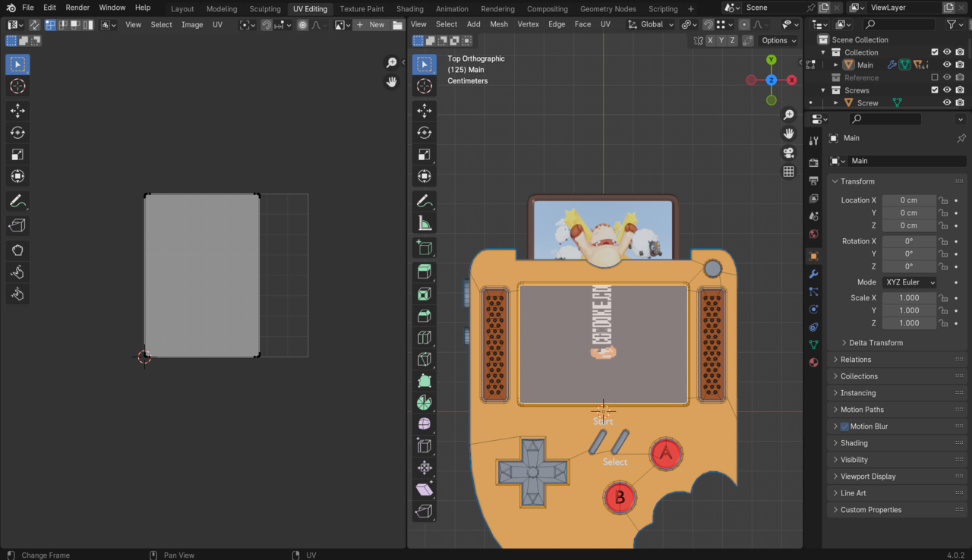Toggle snapping in 3D viewport header
The image size is (972, 560).
click(x=708, y=24)
